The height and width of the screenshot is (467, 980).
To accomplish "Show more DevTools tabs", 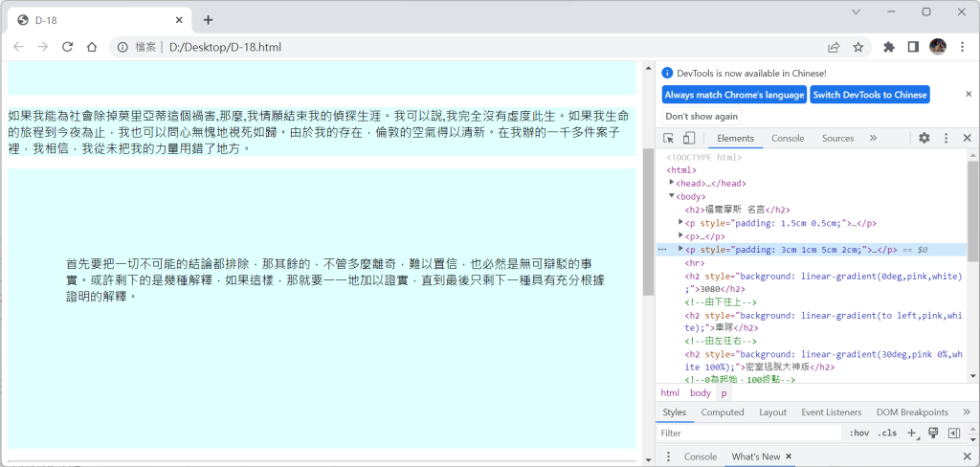I will [x=873, y=138].
